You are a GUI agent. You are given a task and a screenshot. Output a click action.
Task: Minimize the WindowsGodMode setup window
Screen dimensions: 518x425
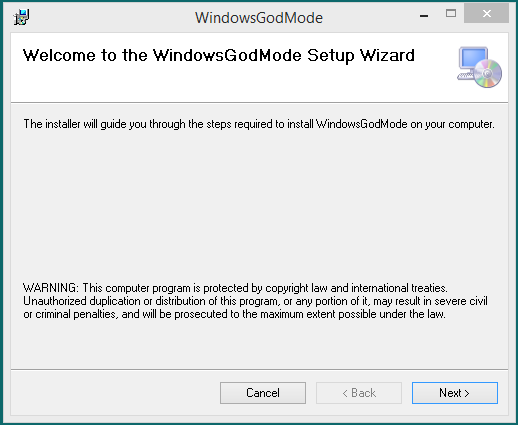tap(424, 15)
